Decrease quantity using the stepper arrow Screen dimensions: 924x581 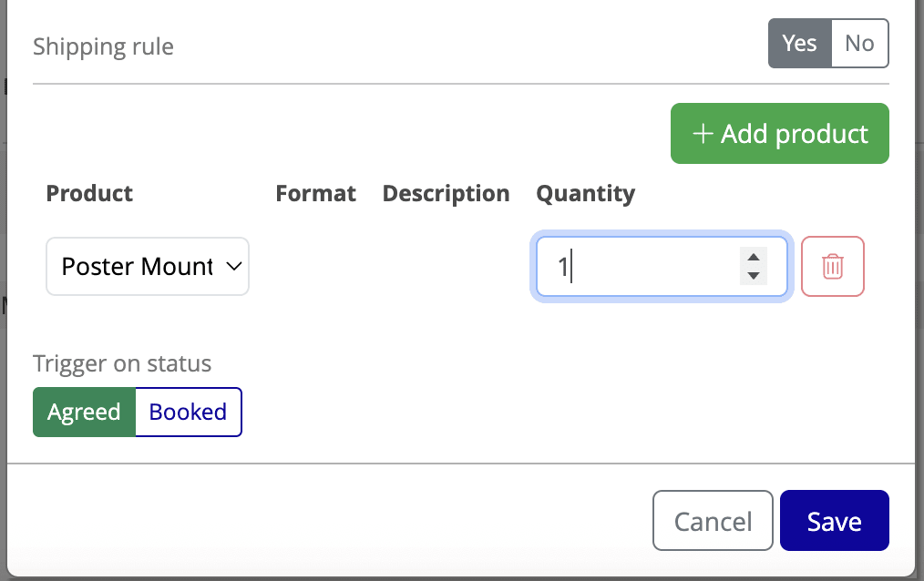pyautogui.click(x=754, y=274)
